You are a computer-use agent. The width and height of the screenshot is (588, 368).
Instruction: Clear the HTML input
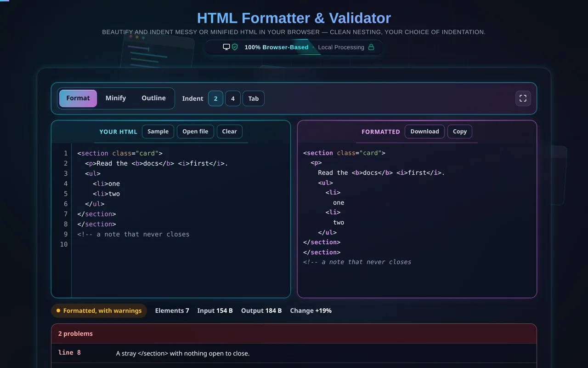[230, 132]
